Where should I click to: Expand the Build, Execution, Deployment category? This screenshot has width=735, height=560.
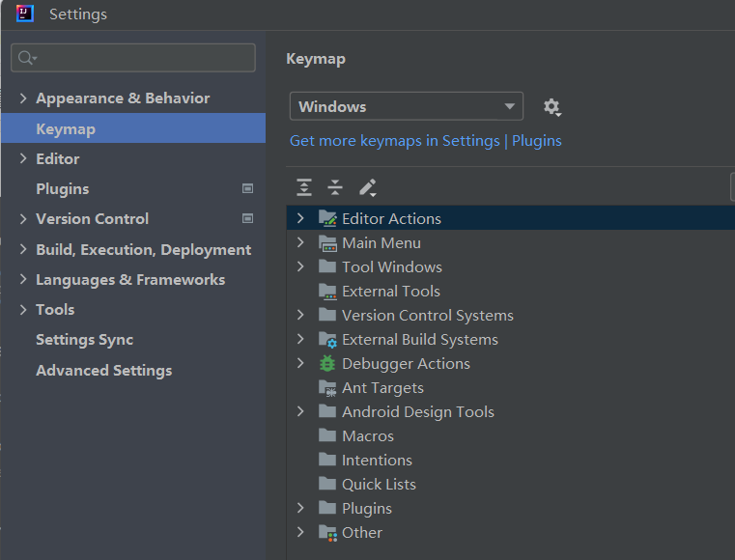[23, 249]
